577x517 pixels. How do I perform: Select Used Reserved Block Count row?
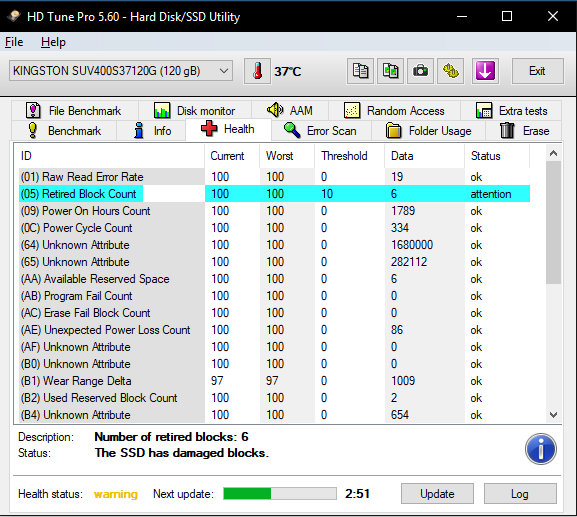tap(275, 398)
